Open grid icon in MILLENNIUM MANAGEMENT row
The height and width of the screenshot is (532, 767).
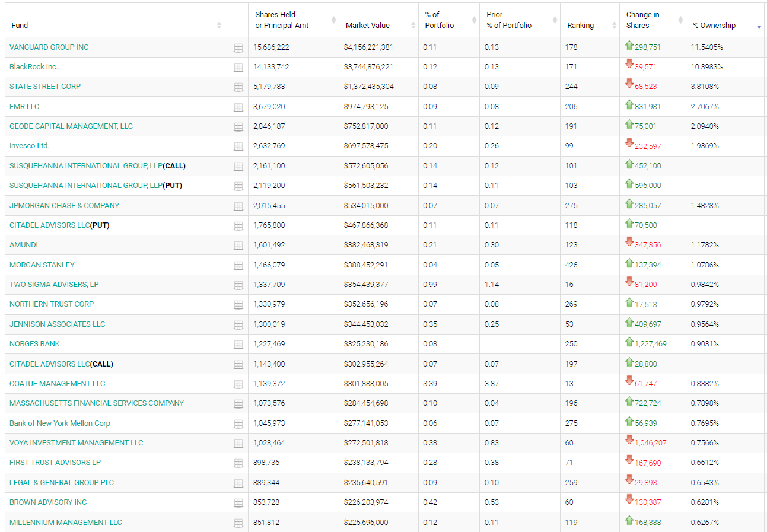238,523
